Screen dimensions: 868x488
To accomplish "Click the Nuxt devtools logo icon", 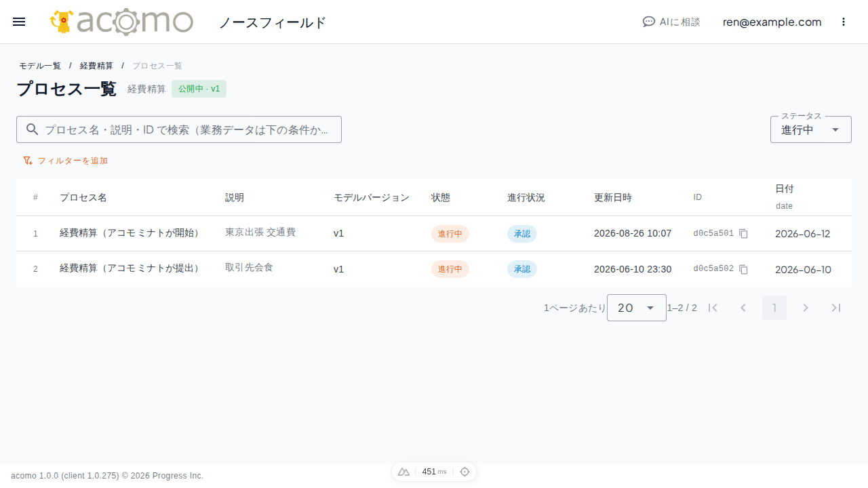I will (403, 472).
